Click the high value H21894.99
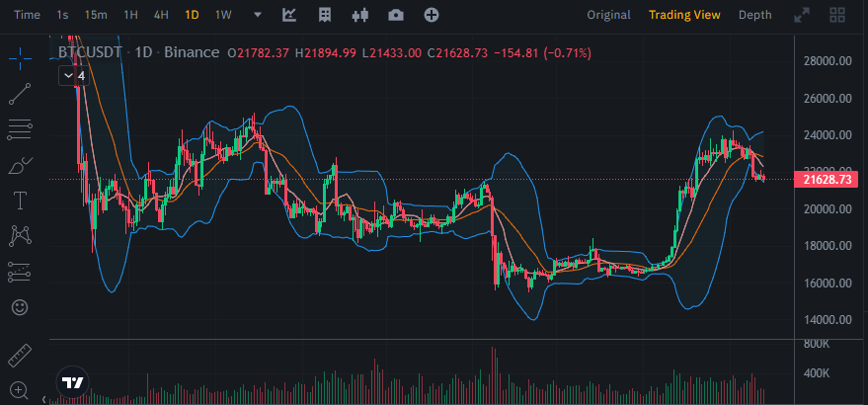This screenshot has height=405, width=868. click(x=326, y=53)
